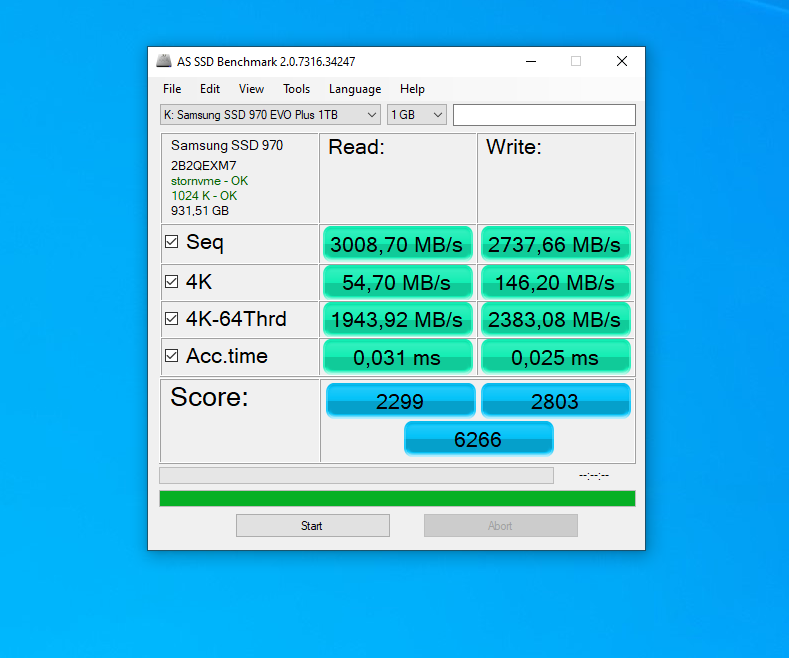This screenshot has width=789, height=658.
Task: Toggle the 4K test checkbox
Action: [x=172, y=281]
